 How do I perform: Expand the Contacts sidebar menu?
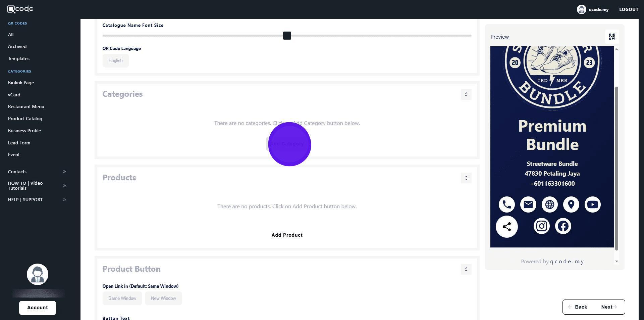click(37, 172)
